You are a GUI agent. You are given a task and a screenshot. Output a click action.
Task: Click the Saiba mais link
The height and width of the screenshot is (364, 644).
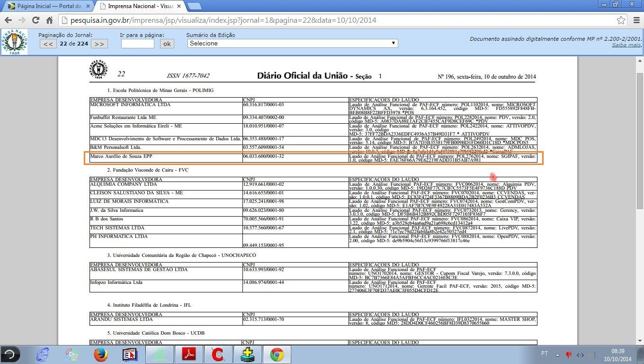point(626,45)
